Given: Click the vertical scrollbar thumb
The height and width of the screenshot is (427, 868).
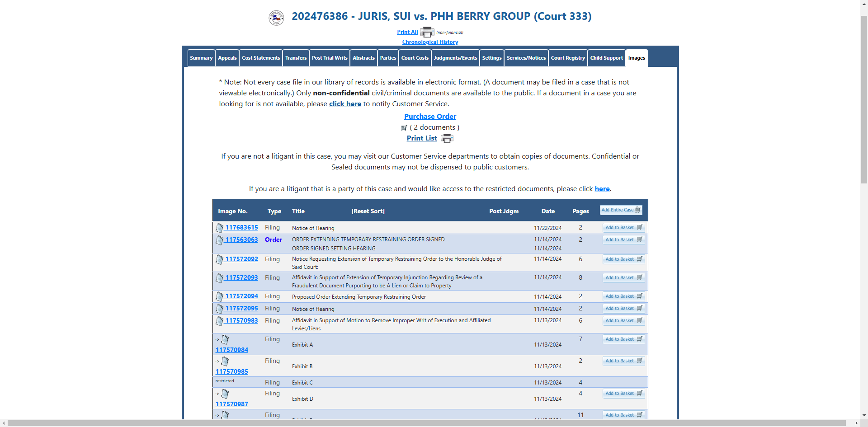Looking at the screenshot, I should (864, 99).
